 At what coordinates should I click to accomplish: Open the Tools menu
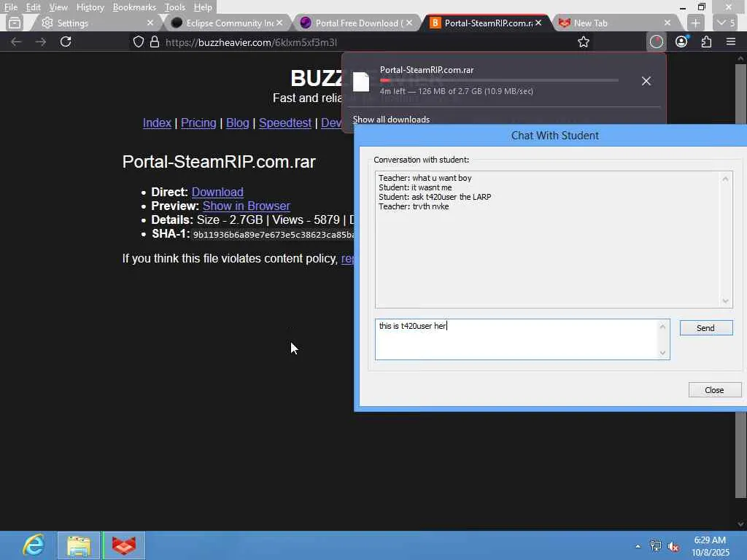[174, 7]
